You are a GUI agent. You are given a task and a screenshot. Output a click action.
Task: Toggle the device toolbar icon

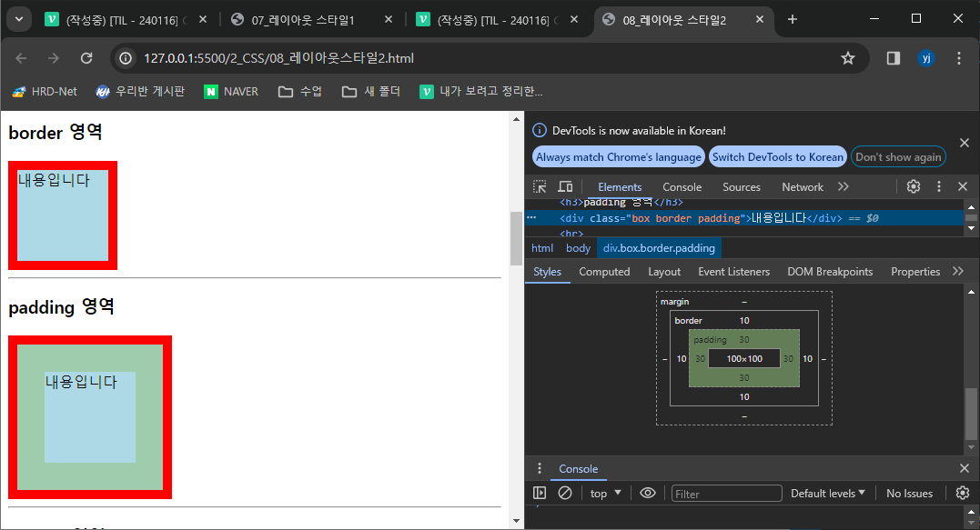pyautogui.click(x=564, y=186)
